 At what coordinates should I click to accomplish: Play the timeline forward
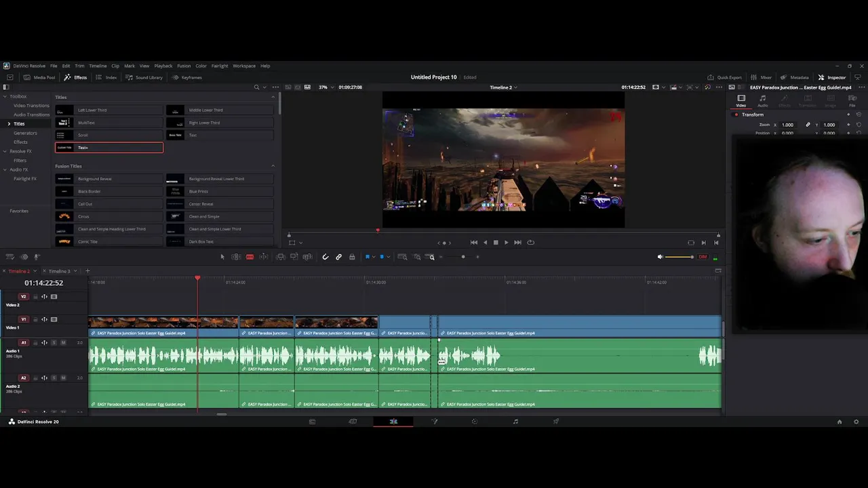(506, 243)
